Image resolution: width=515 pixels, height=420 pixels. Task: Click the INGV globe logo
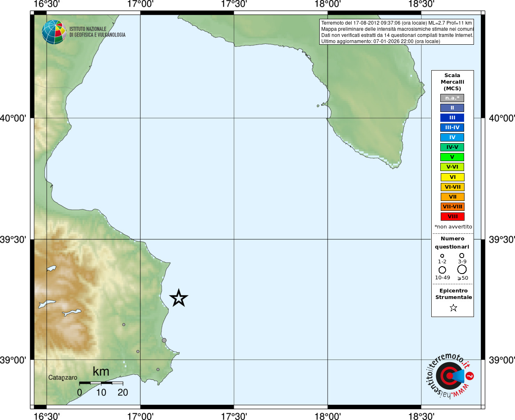(x=54, y=32)
